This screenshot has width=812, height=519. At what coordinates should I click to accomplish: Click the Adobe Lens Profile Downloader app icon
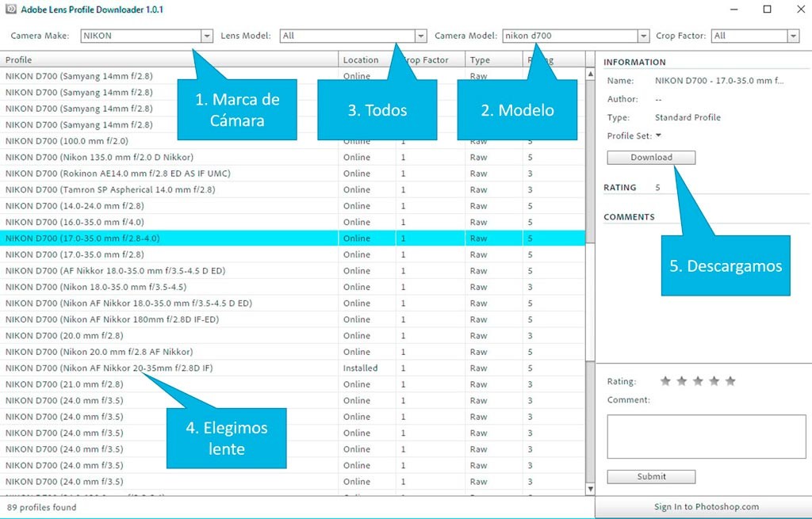click(x=11, y=10)
